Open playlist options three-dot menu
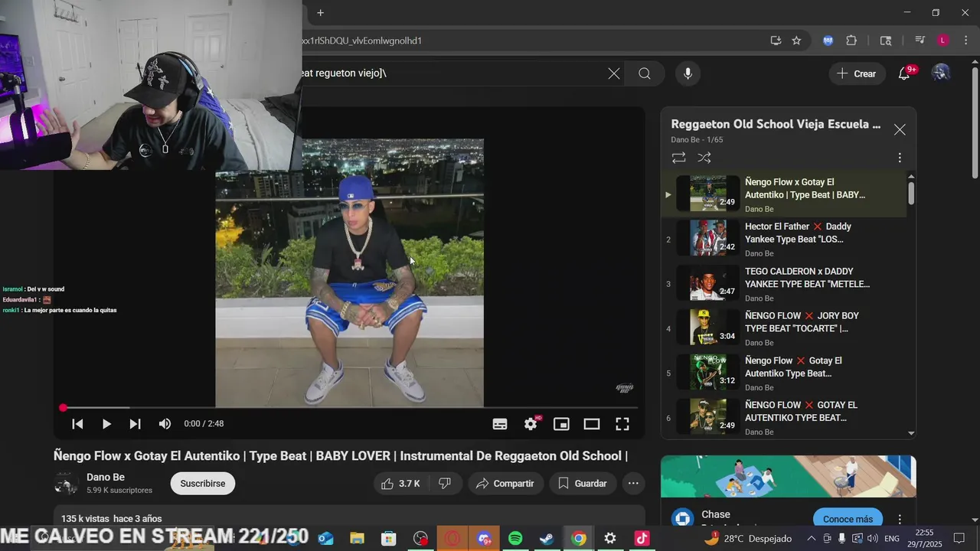Screen dimensions: 980x551 [x=900, y=158]
